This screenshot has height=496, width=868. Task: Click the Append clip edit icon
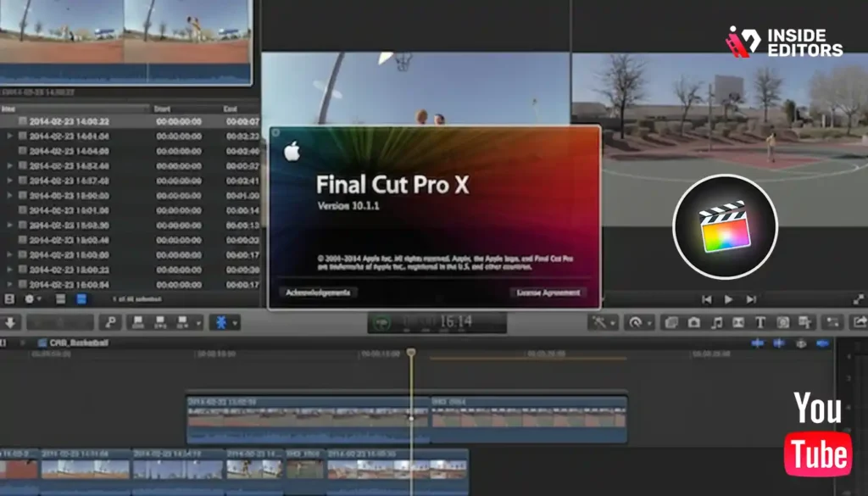(x=181, y=322)
